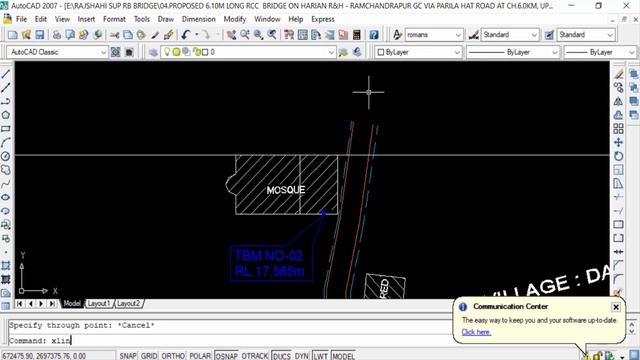Viewport: 640px width, 360px height.
Task: Click the Undo arrow icon
Action: [x=186, y=35]
